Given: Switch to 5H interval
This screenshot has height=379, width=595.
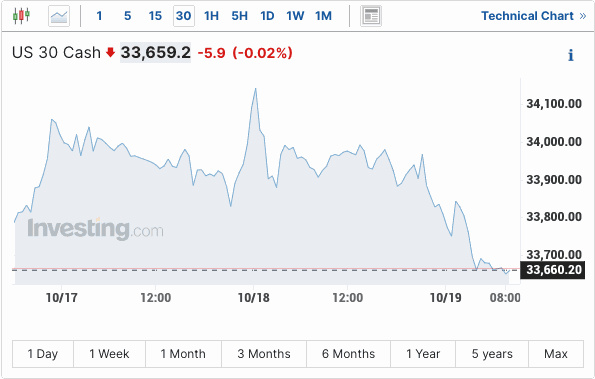Looking at the screenshot, I should (239, 16).
